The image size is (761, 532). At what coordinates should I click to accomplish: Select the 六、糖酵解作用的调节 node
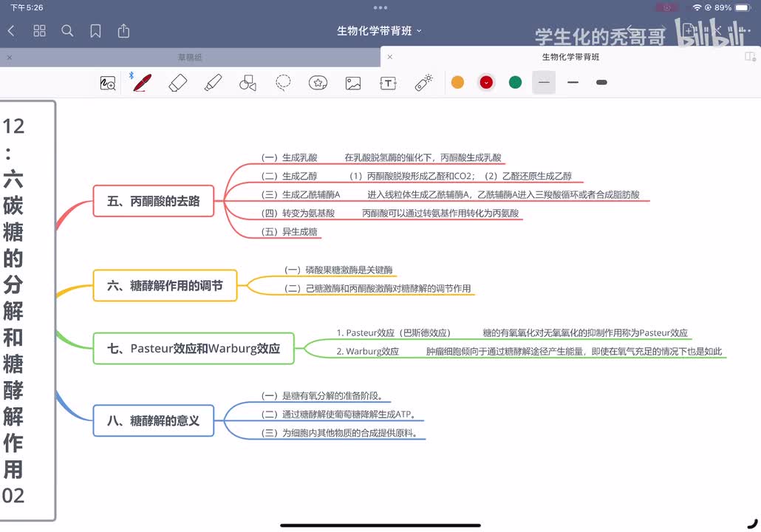[x=165, y=285]
